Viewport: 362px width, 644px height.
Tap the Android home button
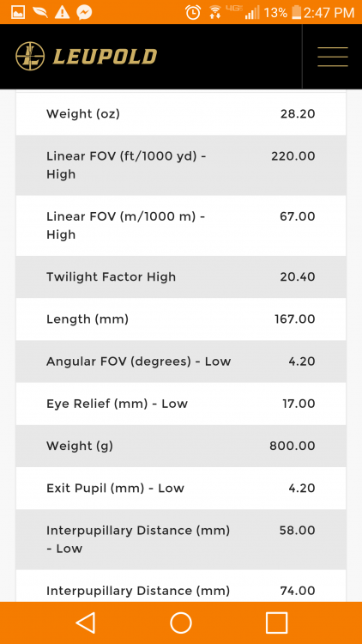(181, 623)
